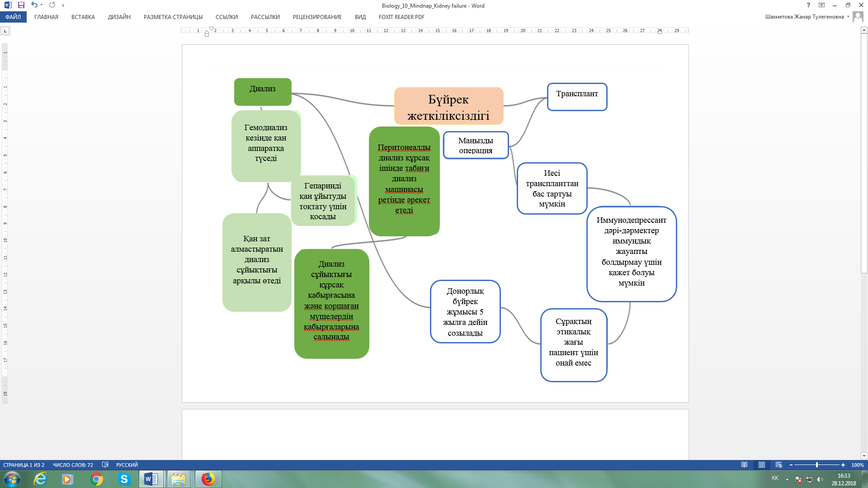
Task: Click the ЧИСЛО СЛОВ: 72 word count
Action: click(x=73, y=465)
